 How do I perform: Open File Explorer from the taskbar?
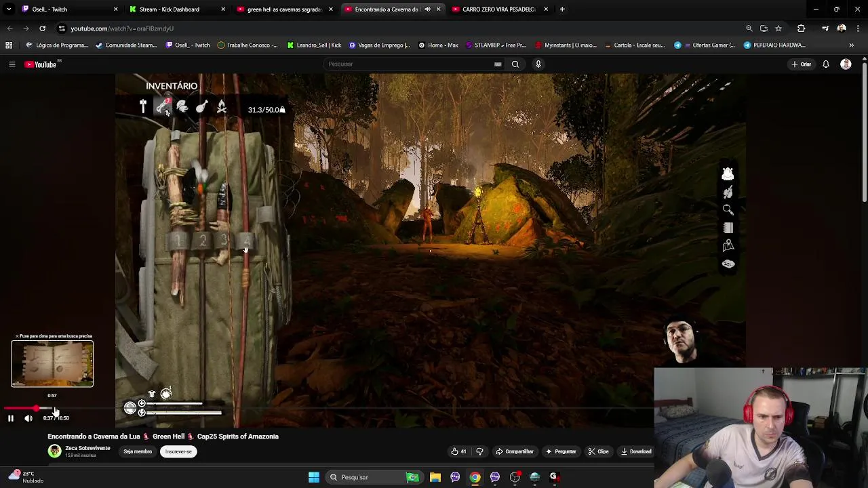coord(435,477)
